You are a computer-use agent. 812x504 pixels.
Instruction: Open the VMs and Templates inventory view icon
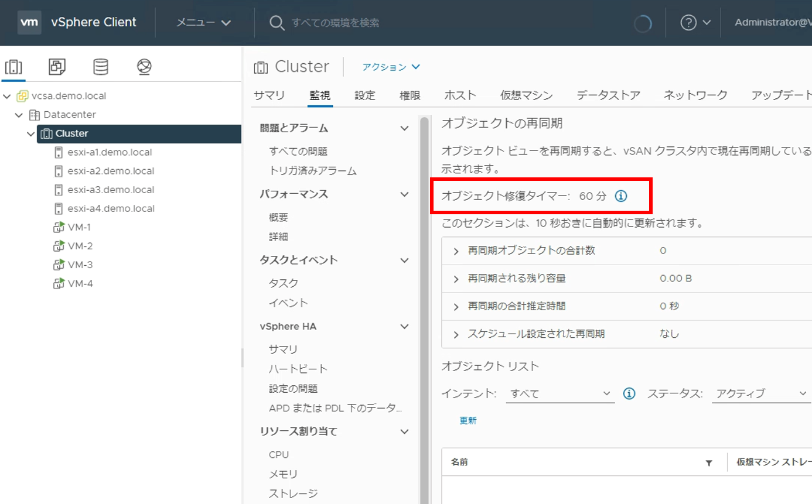pyautogui.click(x=57, y=67)
